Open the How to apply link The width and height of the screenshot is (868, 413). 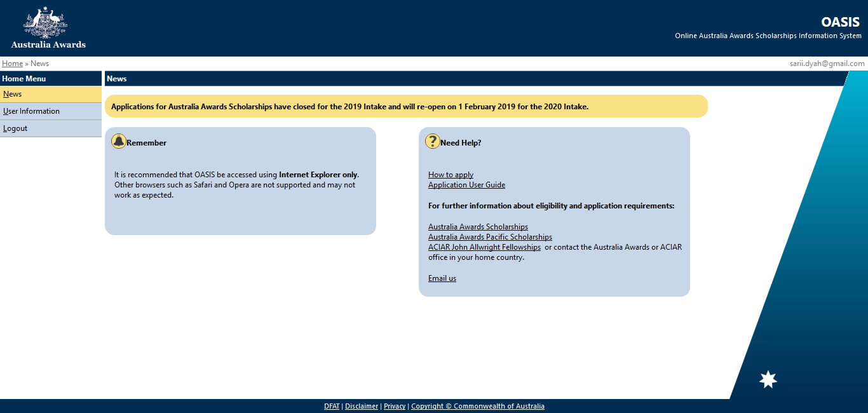click(x=451, y=175)
